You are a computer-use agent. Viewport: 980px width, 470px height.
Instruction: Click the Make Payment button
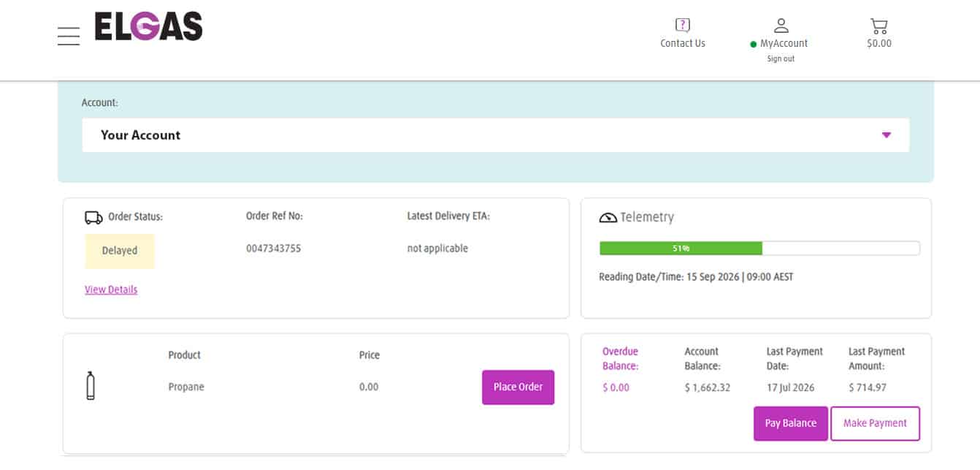click(875, 423)
